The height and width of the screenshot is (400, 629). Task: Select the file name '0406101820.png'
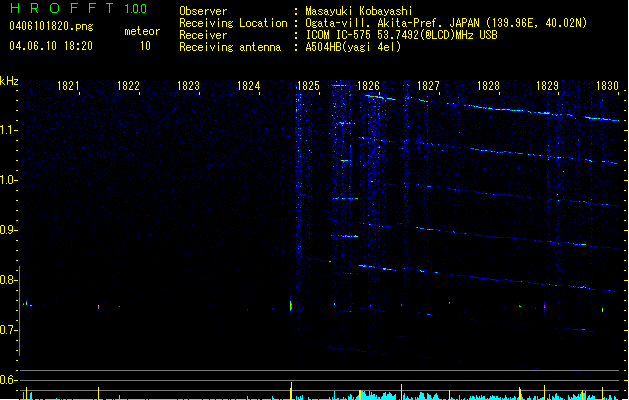click(51, 26)
